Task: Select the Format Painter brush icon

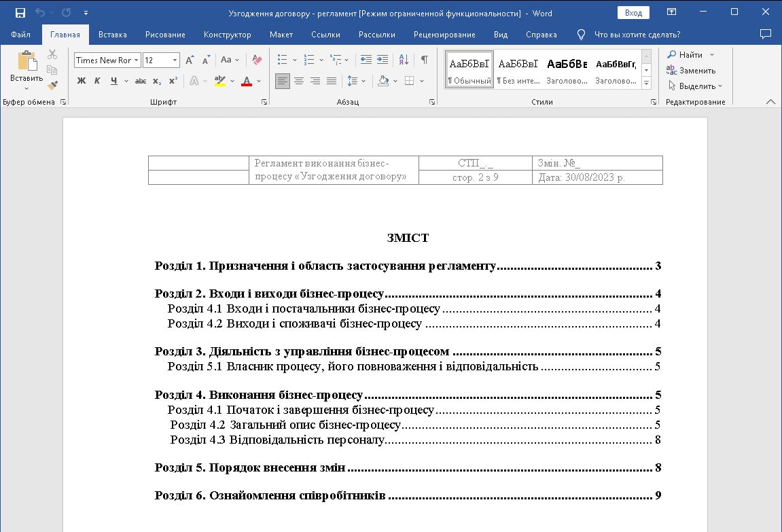Action: 52,86
